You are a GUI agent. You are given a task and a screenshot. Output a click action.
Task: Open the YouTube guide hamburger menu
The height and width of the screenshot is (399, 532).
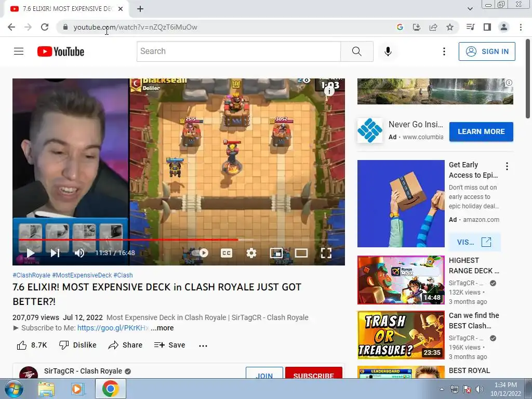[x=19, y=51]
